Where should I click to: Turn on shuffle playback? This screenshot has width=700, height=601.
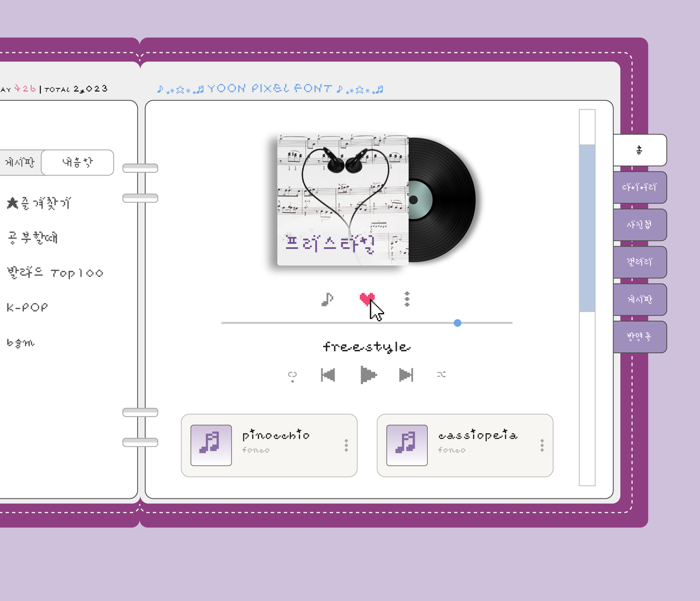point(442,375)
